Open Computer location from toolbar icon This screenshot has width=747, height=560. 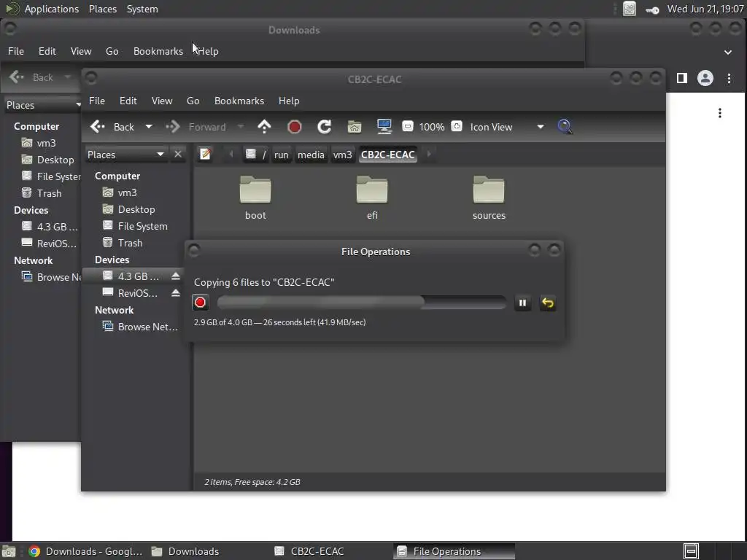[x=384, y=127]
